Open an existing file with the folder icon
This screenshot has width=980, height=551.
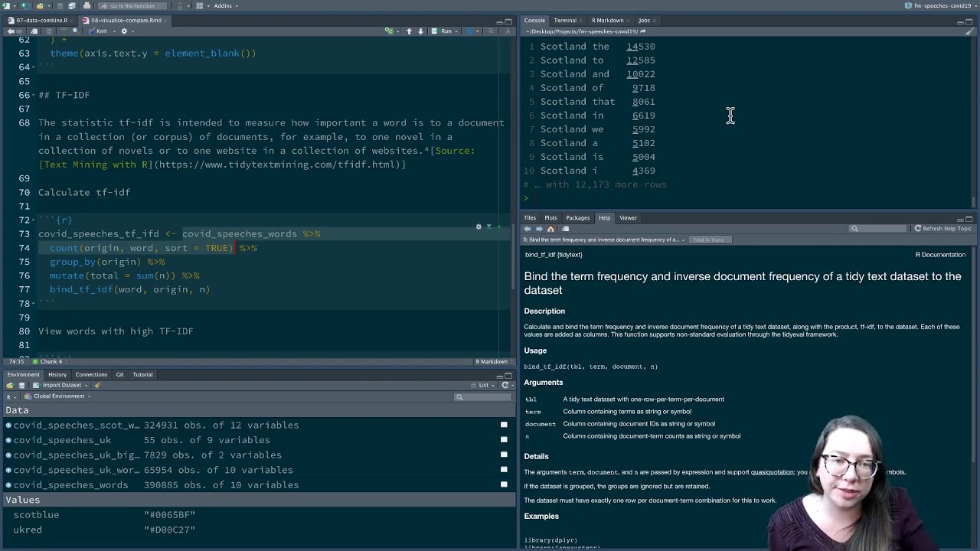40,5
